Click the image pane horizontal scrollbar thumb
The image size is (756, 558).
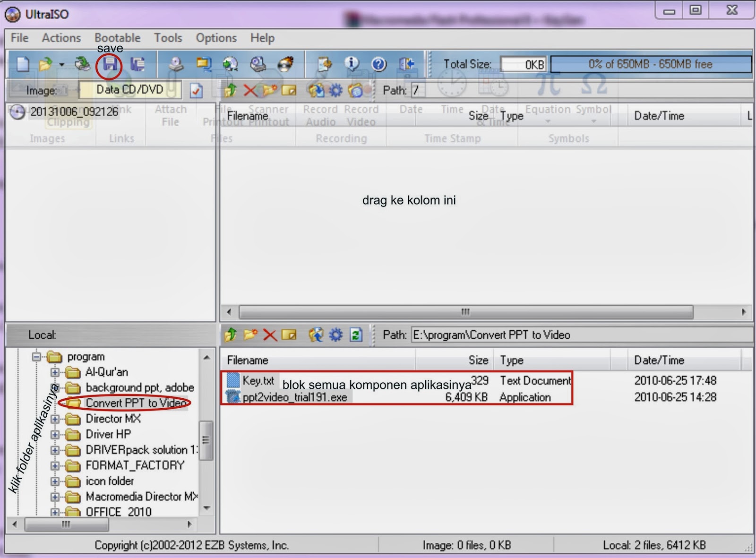[x=466, y=312]
